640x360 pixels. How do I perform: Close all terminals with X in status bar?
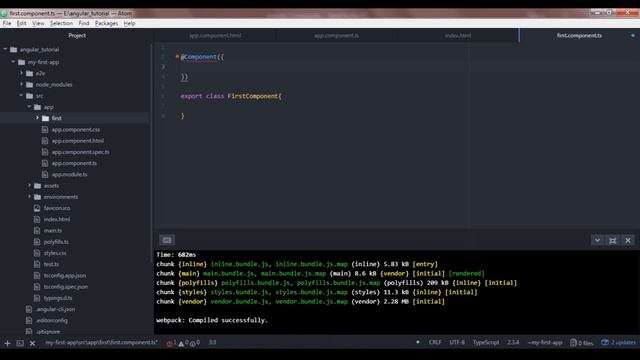tap(32, 343)
